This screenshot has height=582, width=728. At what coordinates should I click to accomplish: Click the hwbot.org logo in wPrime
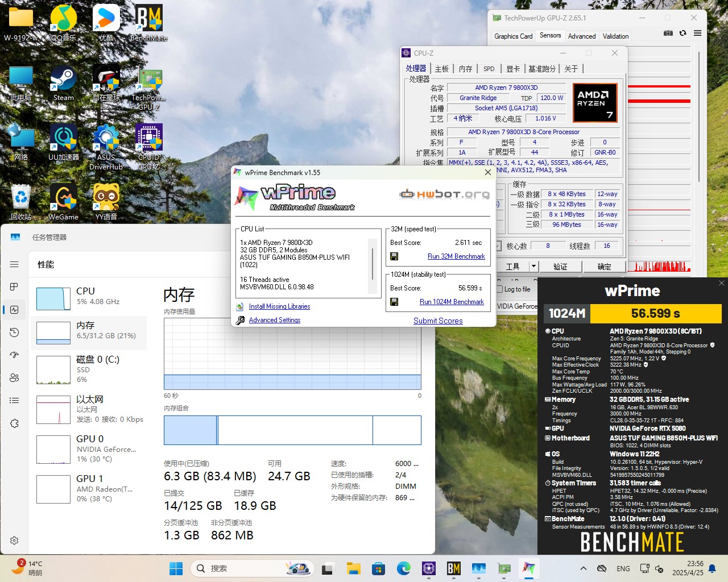coord(444,194)
